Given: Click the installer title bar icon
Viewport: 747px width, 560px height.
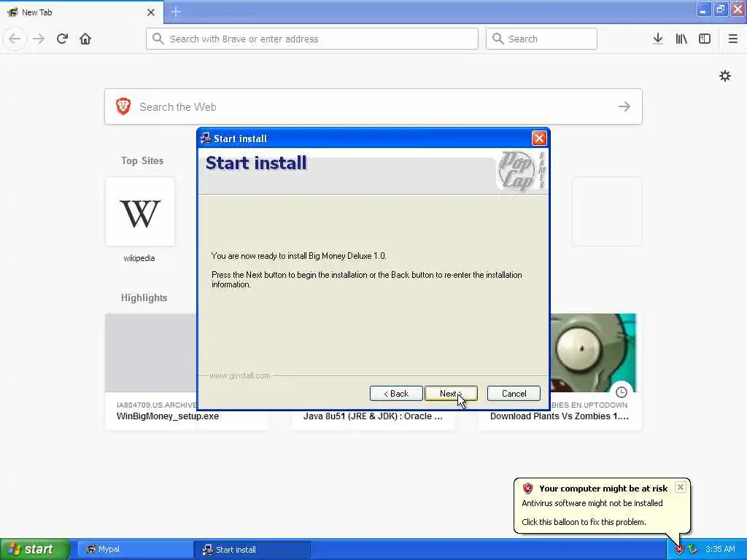Looking at the screenshot, I should pos(205,138).
